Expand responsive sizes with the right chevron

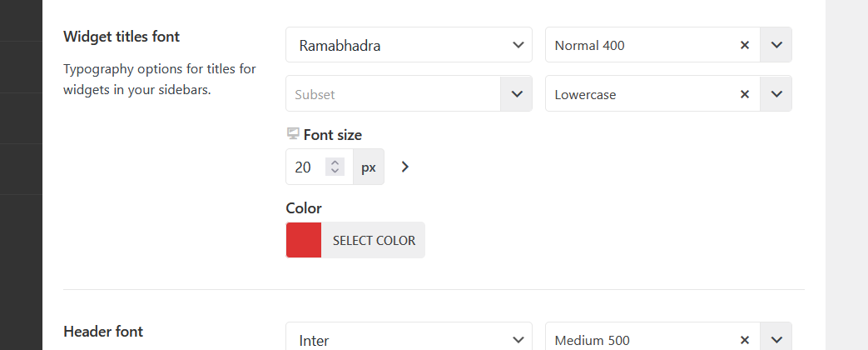pyautogui.click(x=405, y=167)
